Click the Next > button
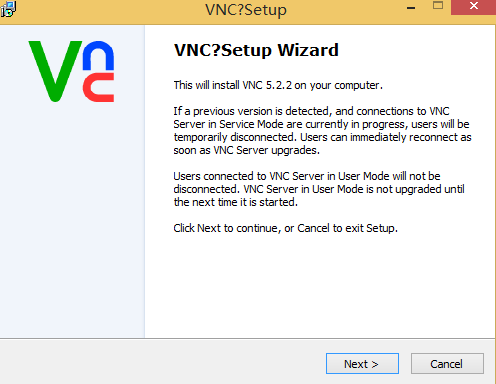Screen dimensions: 496x384 362,363
